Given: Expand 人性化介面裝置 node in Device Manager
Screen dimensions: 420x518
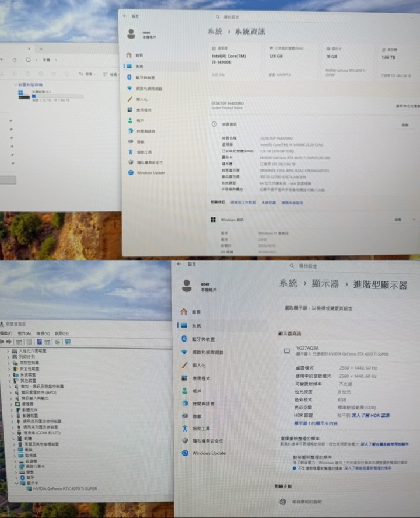Looking at the screenshot, I should [8, 351].
